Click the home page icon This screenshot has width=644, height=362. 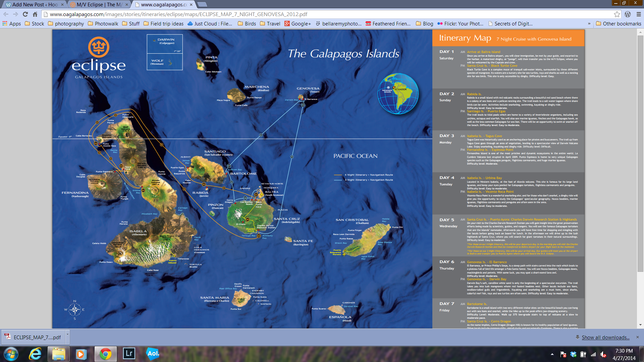pyautogui.click(x=35, y=14)
